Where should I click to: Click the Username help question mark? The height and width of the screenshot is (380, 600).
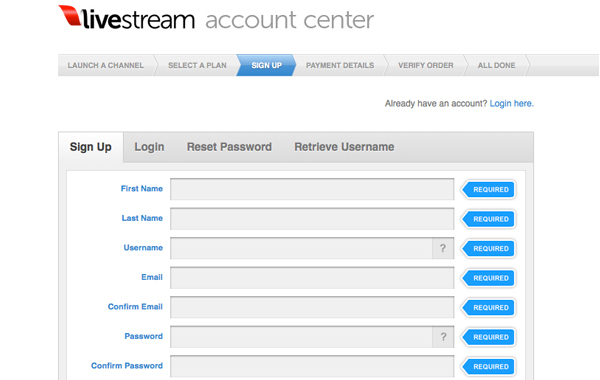(x=443, y=248)
